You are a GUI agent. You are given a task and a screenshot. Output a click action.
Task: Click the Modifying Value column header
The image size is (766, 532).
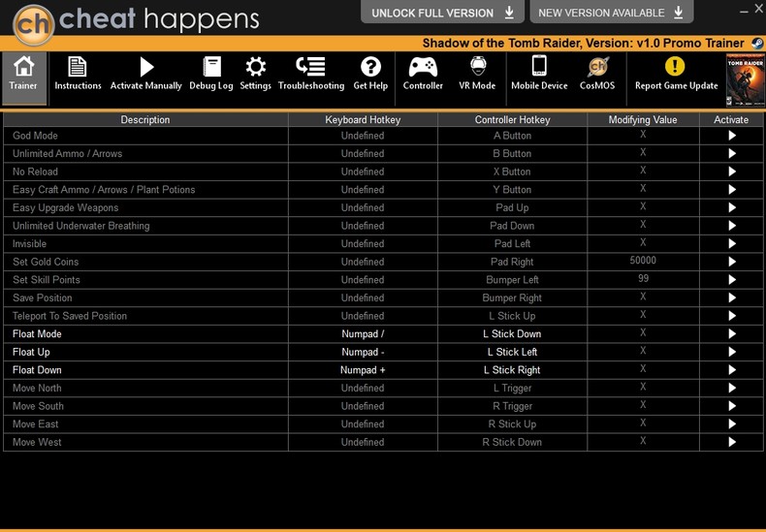643,120
